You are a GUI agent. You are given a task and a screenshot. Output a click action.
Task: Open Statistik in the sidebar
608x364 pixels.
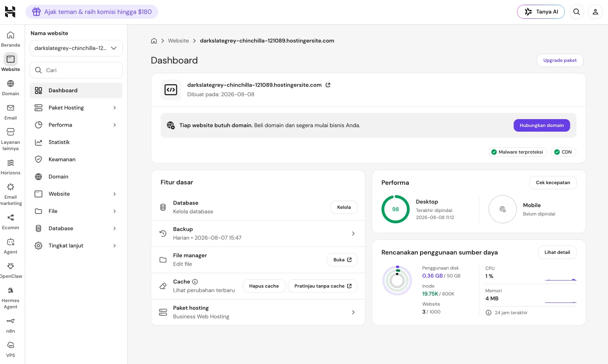point(76,142)
